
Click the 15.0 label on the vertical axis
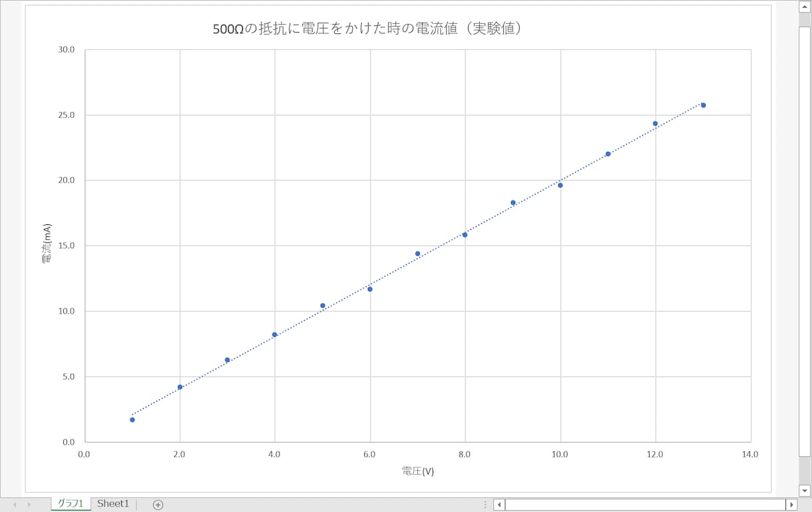click(x=66, y=246)
